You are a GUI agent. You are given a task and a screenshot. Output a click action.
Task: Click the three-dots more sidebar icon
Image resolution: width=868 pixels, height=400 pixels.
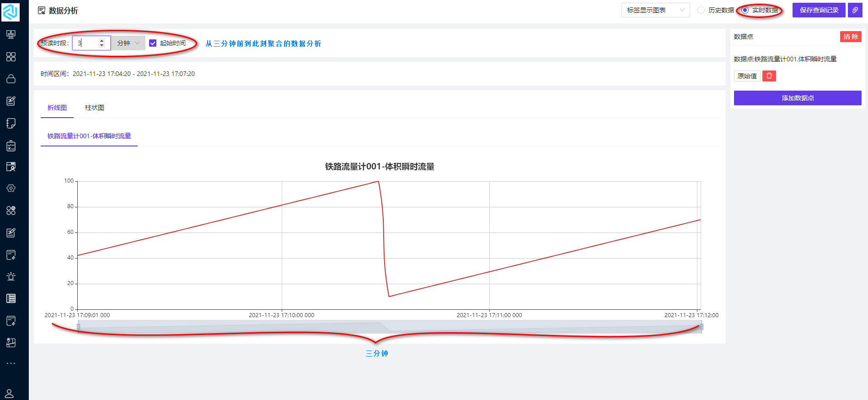[11, 363]
